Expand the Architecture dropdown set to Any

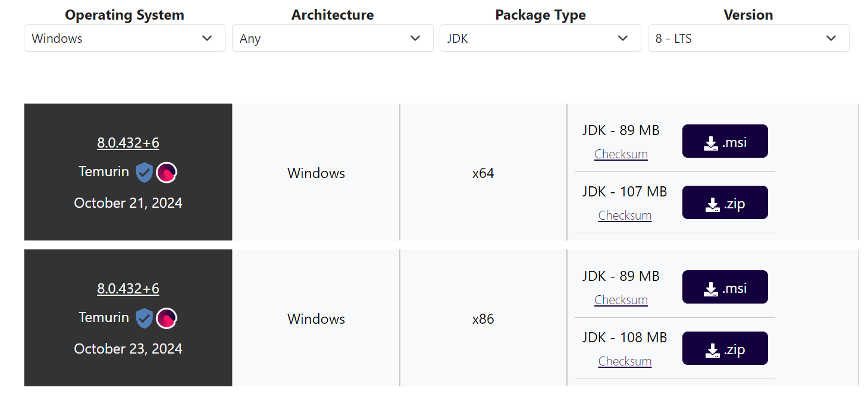(333, 39)
